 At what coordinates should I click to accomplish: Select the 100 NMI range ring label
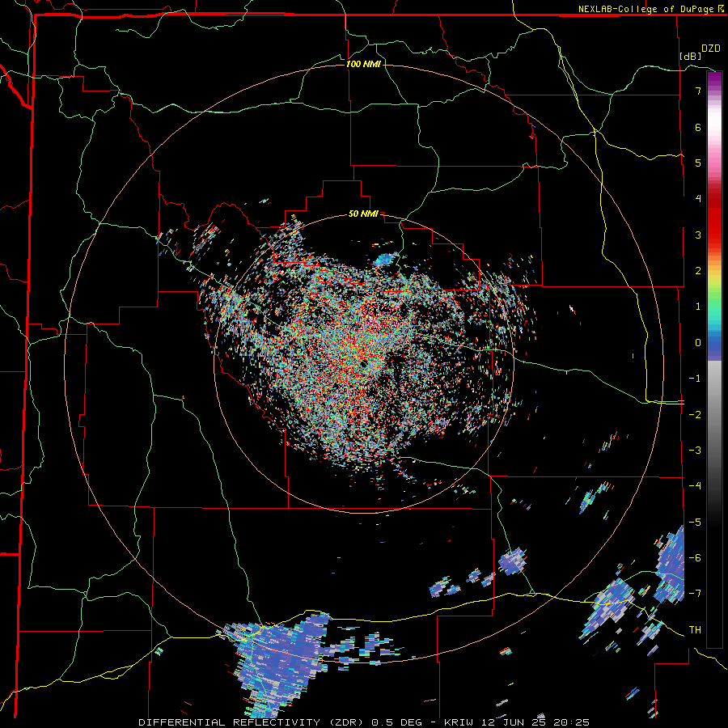[363, 64]
